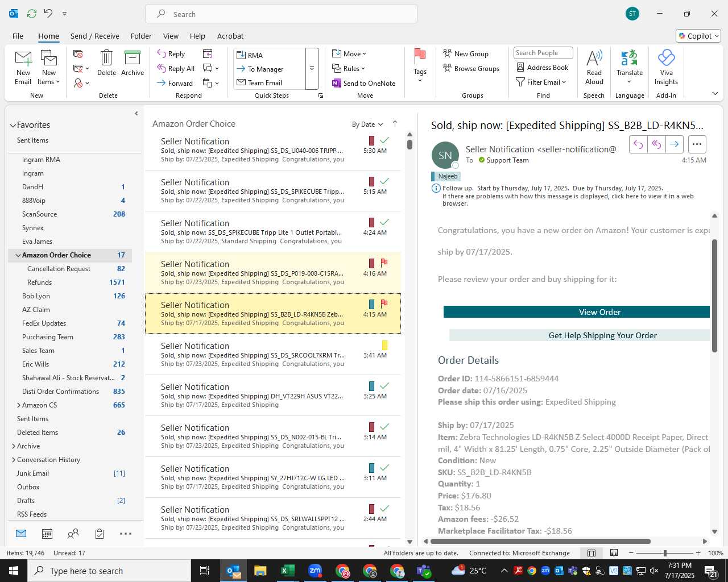Image resolution: width=728 pixels, height=582 pixels.
Task: Open the Filter Email dropdown
Action: pos(541,82)
